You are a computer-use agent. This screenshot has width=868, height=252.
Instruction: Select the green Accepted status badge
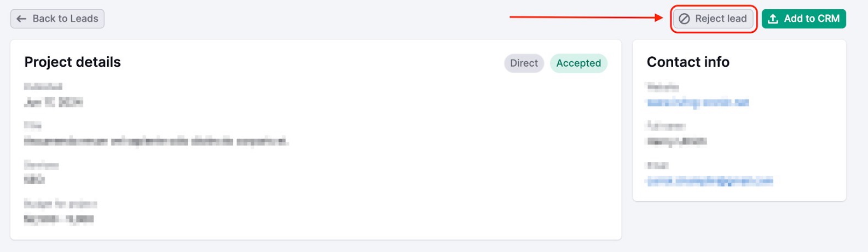[578, 63]
